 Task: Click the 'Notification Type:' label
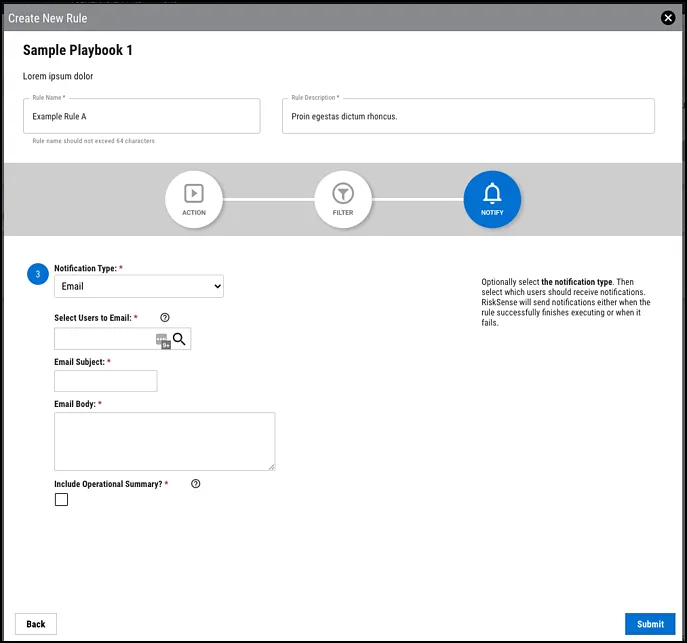[85, 268]
